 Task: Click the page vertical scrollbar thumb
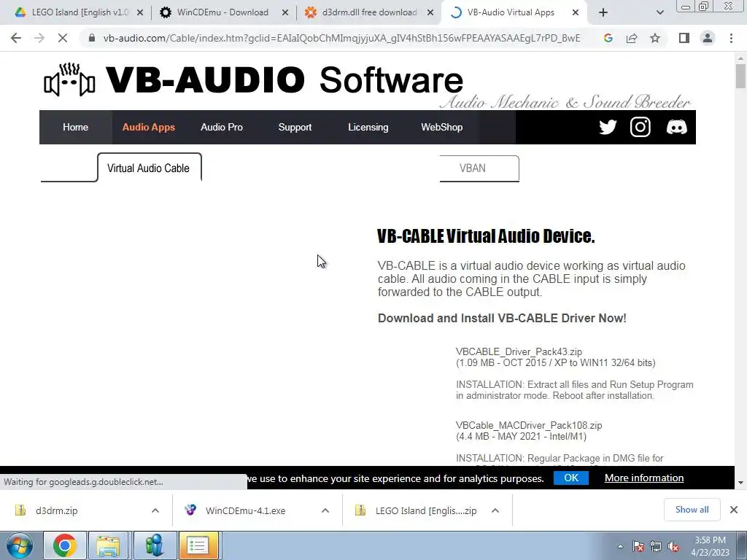tap(740, 76)
